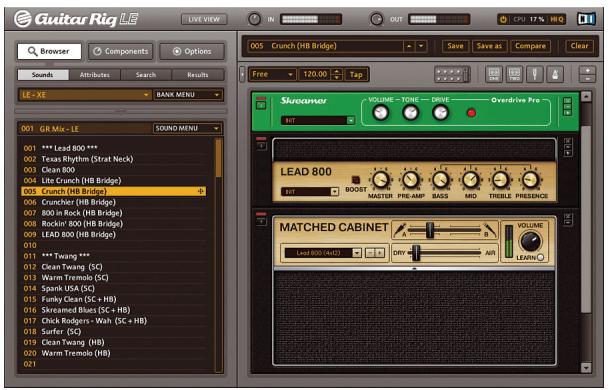Click the Skreamer DRIVE knob
Image resolution: width=609 pixels, height=390 pixels.
pos(440,113)
